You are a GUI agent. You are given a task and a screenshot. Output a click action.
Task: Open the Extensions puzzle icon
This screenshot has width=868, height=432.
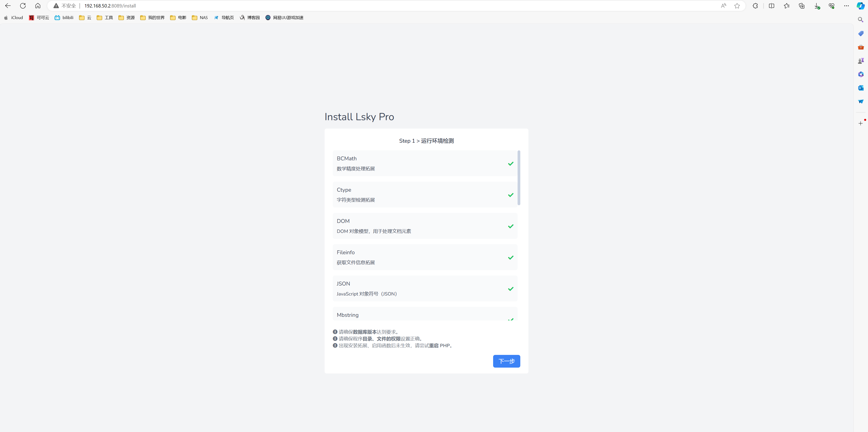[x=755, y=6]
